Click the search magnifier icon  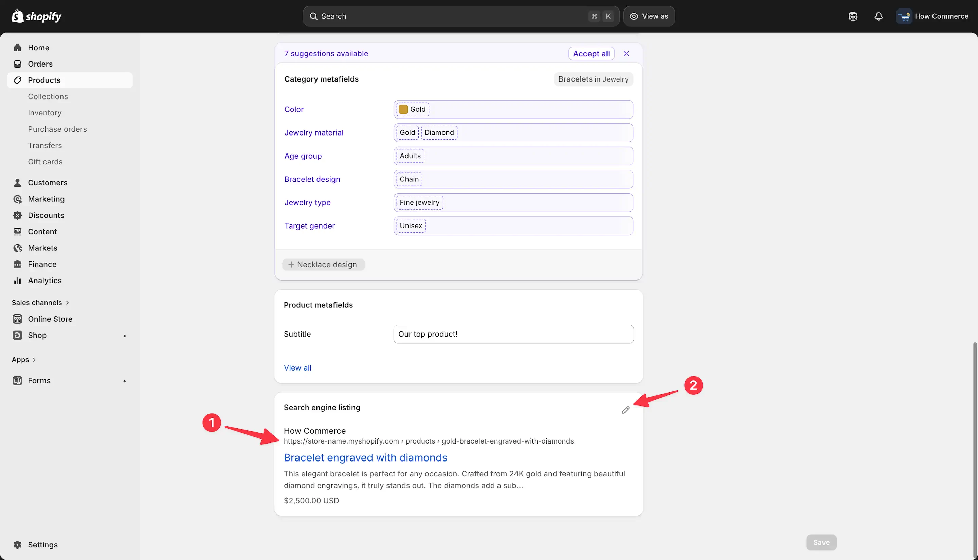click(x=313, y=16)
